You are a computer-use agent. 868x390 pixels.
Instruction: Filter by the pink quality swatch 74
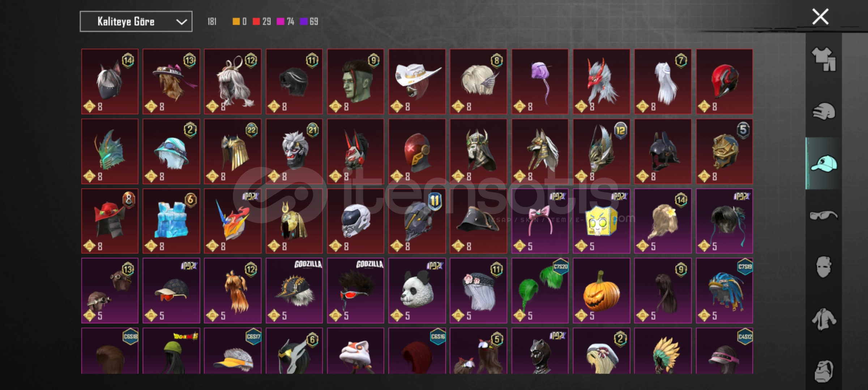286,22
